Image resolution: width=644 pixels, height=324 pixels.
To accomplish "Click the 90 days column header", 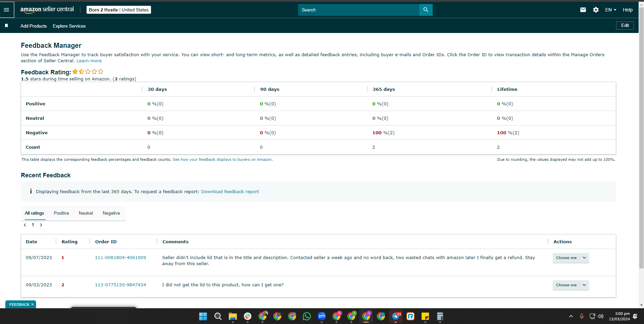I will click(x=270, y=89).
